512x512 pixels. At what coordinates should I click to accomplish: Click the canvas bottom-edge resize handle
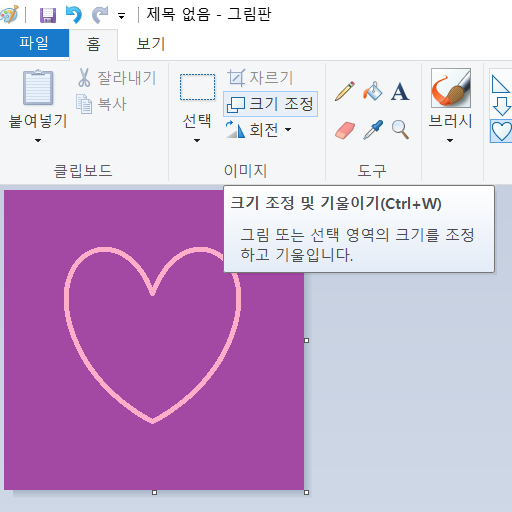pyautogui.click(x=154, y=492)
